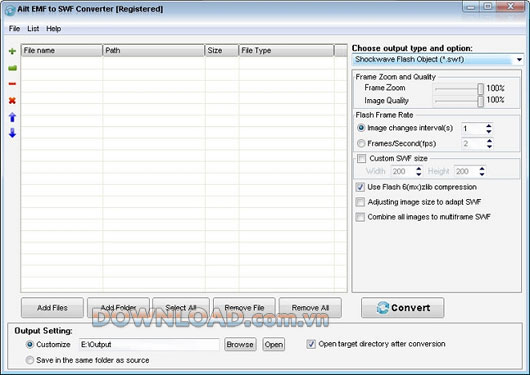The width and height of the screenshot is (530, 375).
Task: Click the E:\Output path input field
Action: (x=149, y=345)
